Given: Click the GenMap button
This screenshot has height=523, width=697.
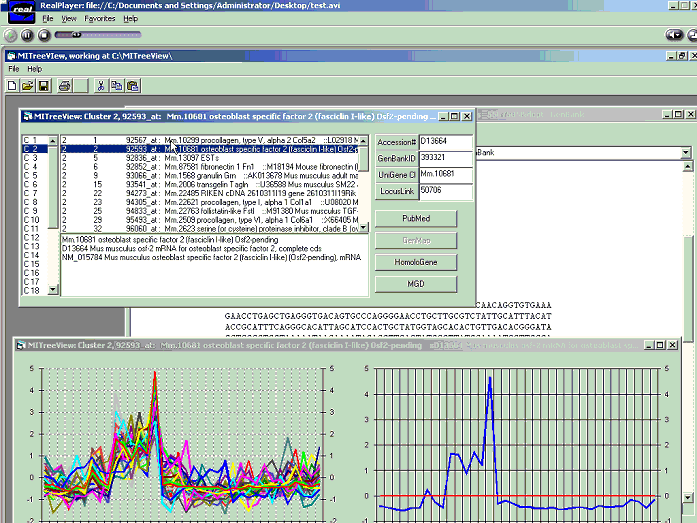Looking at the screenshot, I should [416, 240].
